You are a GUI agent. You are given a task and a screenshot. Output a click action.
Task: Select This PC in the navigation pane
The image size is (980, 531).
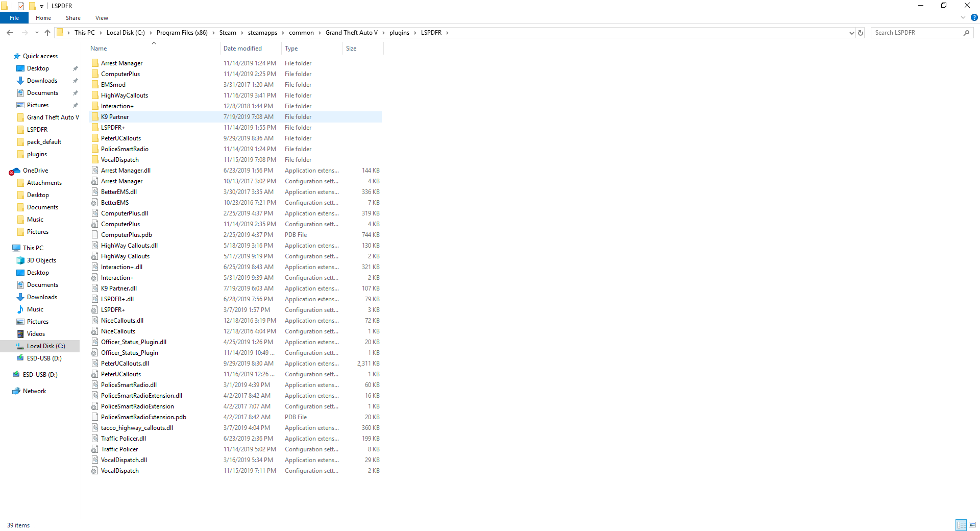coord(33,248)
